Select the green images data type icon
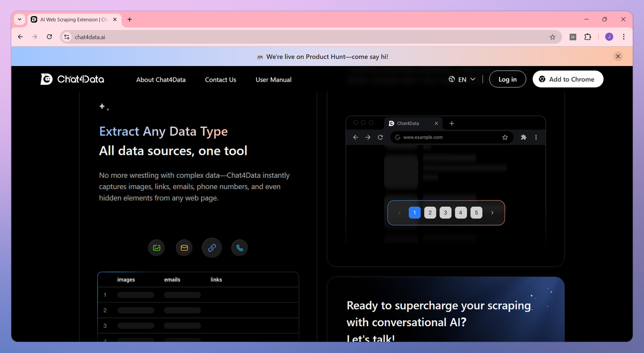The image size is (644, 353). click(x=157, y=248)
